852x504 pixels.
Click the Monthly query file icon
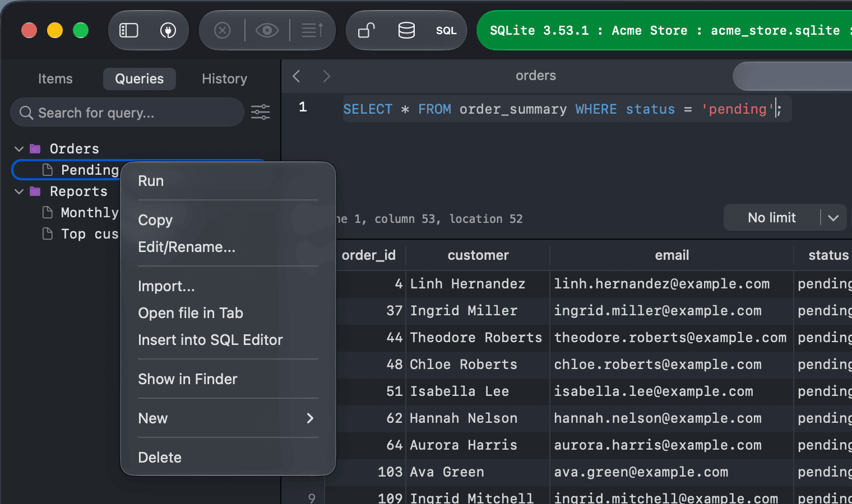[x=48, y=212]
